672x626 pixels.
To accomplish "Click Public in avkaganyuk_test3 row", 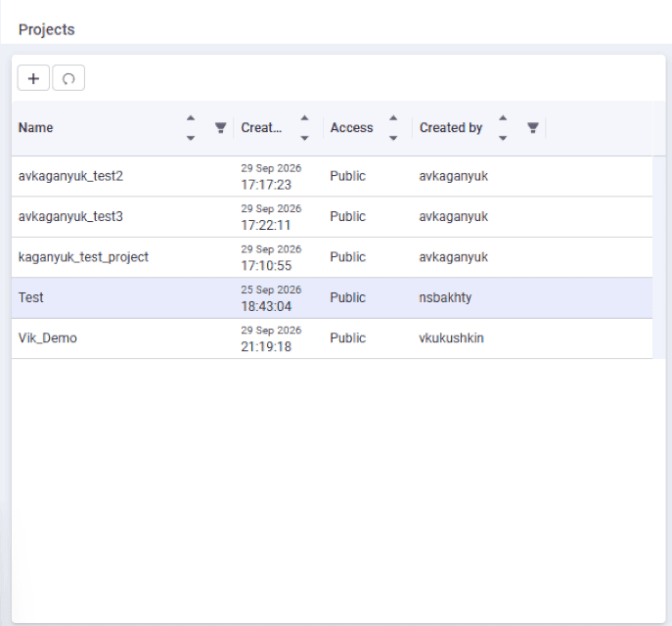I will [347, 216].
